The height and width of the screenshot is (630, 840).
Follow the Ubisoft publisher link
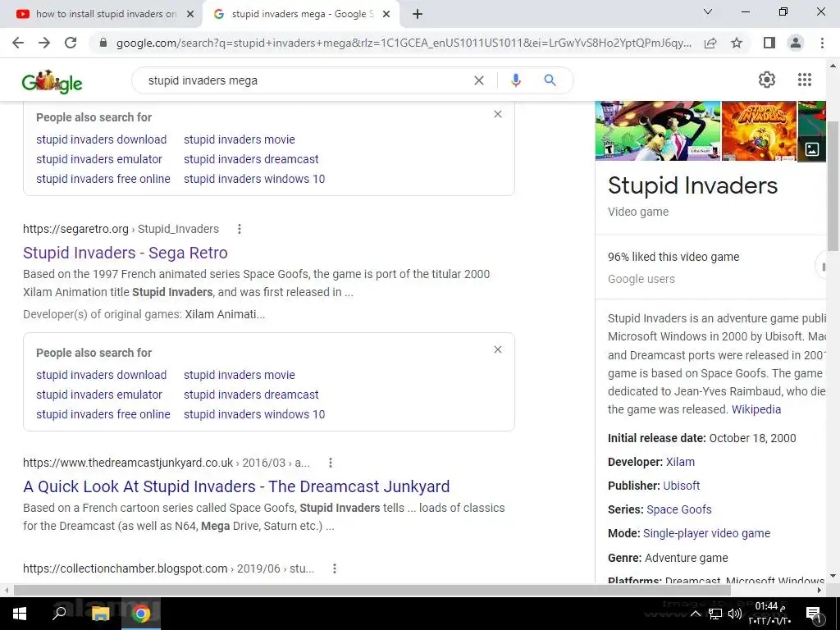(x=682, y=486)
